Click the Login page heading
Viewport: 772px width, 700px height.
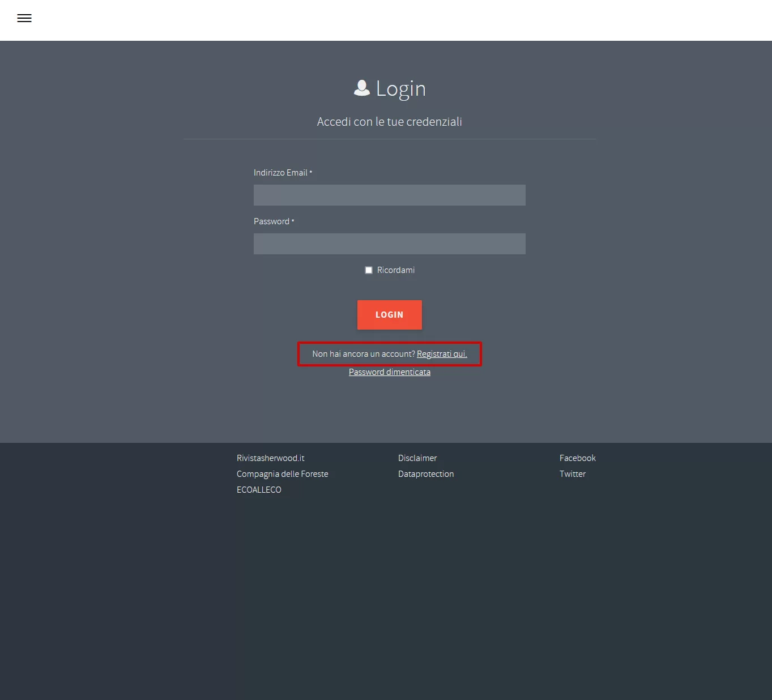[x=400, y=88]
